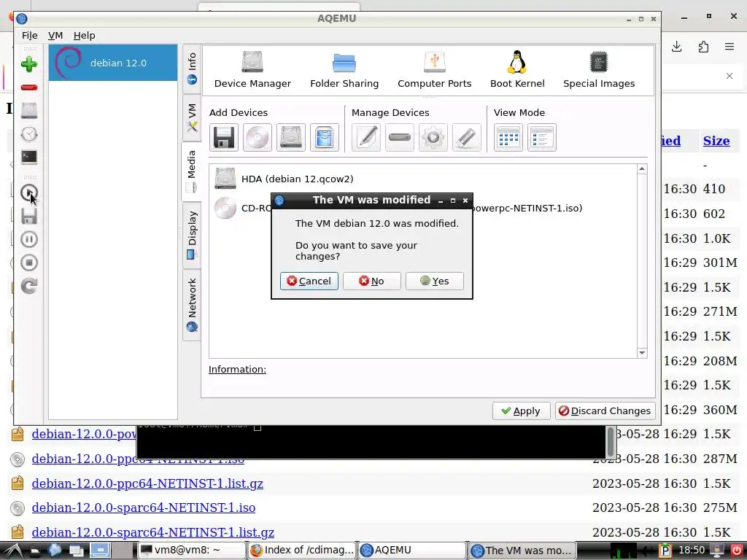Select the CD-ROM device entry
This screenshot has width=747, height=560.
242,208
